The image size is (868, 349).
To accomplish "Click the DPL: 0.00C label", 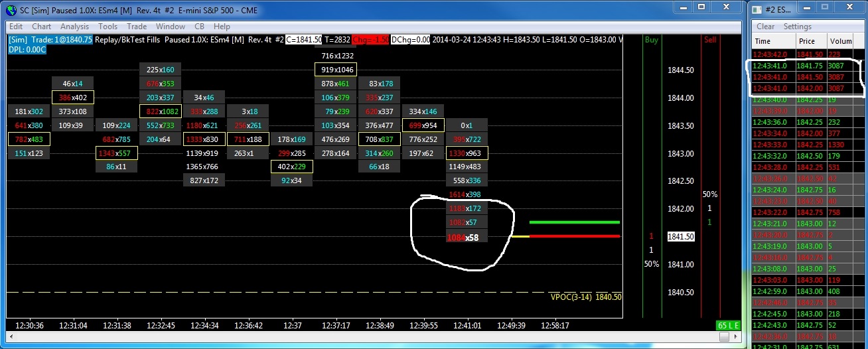I will (x=27, y=50).
